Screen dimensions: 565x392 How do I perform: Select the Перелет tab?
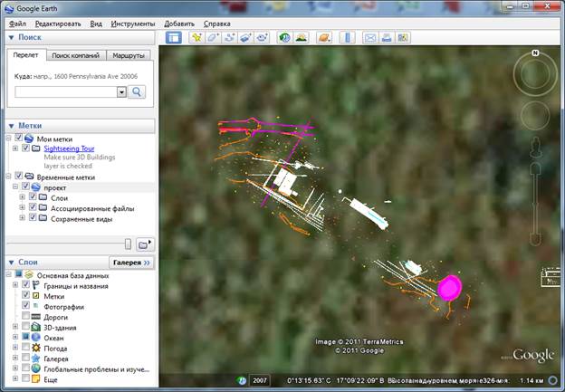click(x=26, y=54)
